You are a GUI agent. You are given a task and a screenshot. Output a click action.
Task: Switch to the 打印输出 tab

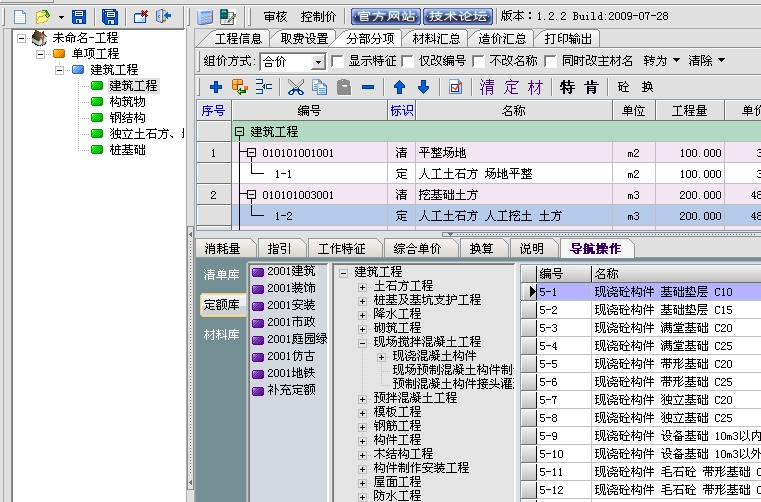(568, 38)
